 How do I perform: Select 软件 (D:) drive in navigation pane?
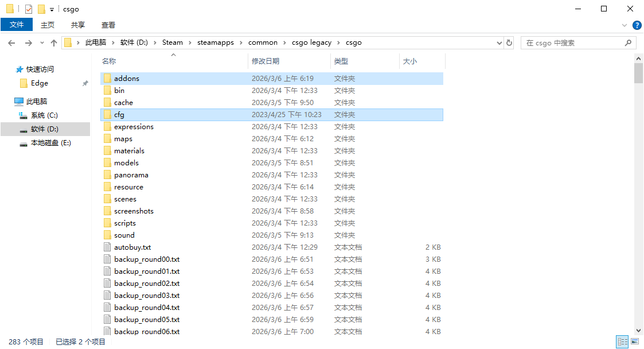coord(44,129)
